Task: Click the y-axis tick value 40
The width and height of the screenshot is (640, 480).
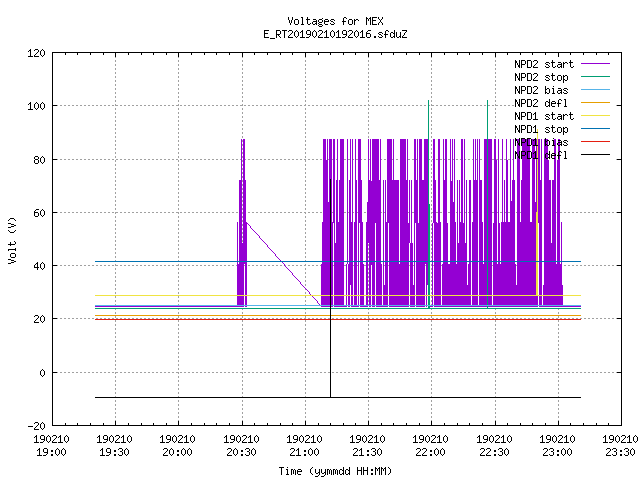Action: pos(39,266)
